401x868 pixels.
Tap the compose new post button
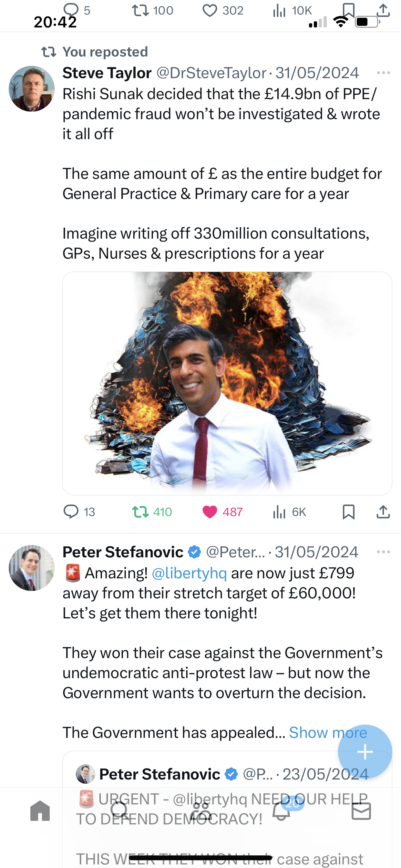[x=365, y=752]
